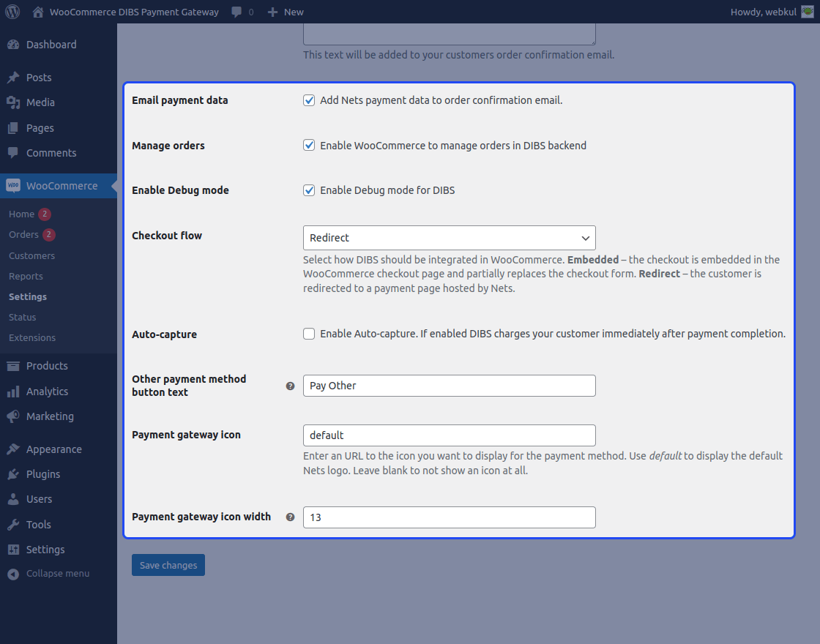820x644 pixels.
Task: Click the Marketing megaphone icon
Action: click(x=13, y=416)
